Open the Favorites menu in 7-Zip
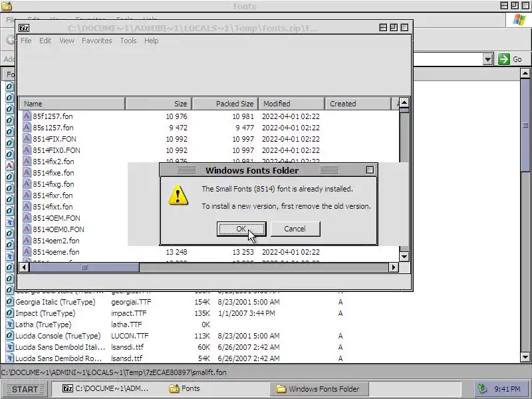Screen dimensions: 532x399 pos(96,41)
